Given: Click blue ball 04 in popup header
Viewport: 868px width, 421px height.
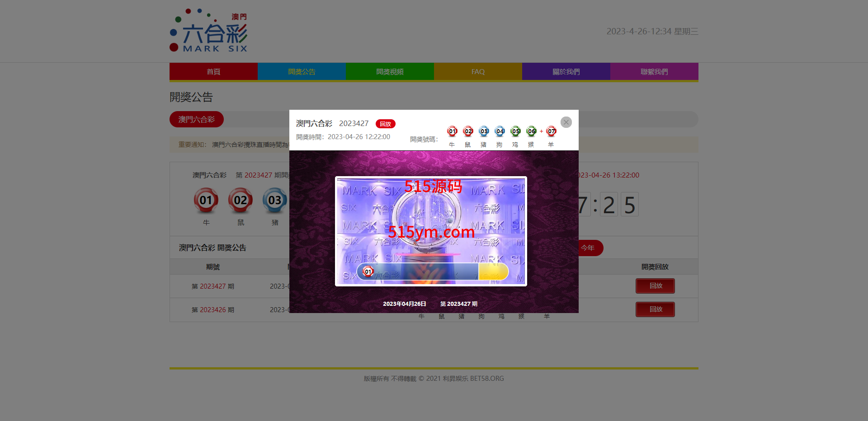Looking at the screenshot, I should (500, 131).
